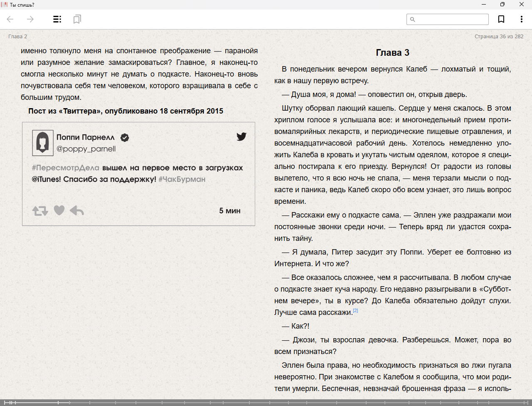
Task: Open footnote 2 link
Action: (x=355, y=310)
